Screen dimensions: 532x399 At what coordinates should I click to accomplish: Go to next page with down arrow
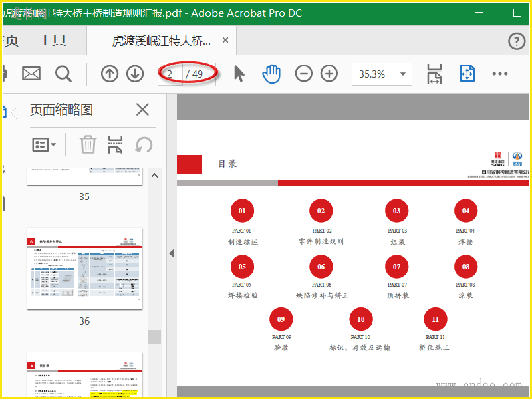[x=135, y=74]
